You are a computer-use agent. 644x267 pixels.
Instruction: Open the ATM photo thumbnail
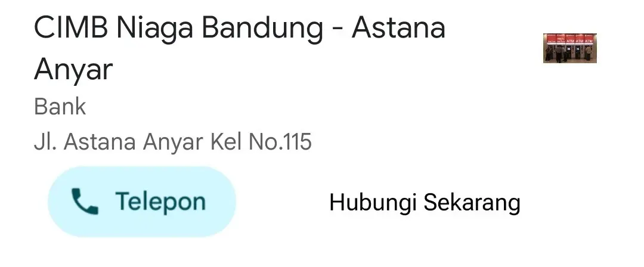coord(569,48)
